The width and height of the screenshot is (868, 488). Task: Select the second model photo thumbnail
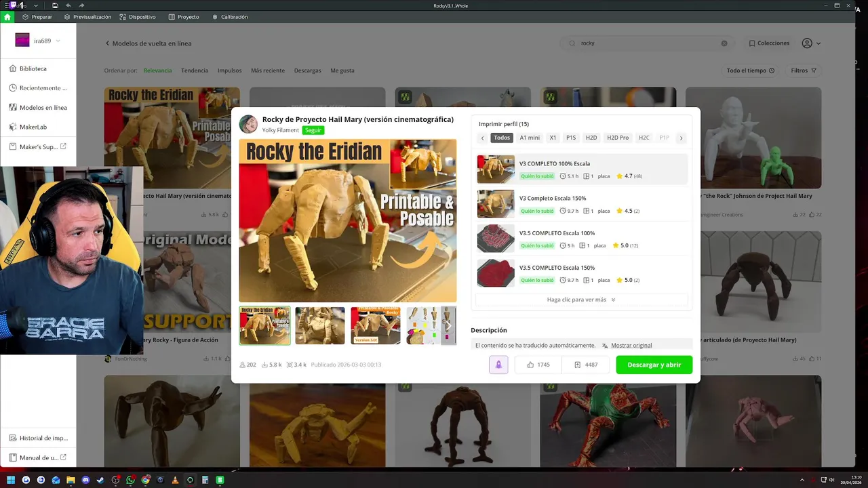[320, 325]
